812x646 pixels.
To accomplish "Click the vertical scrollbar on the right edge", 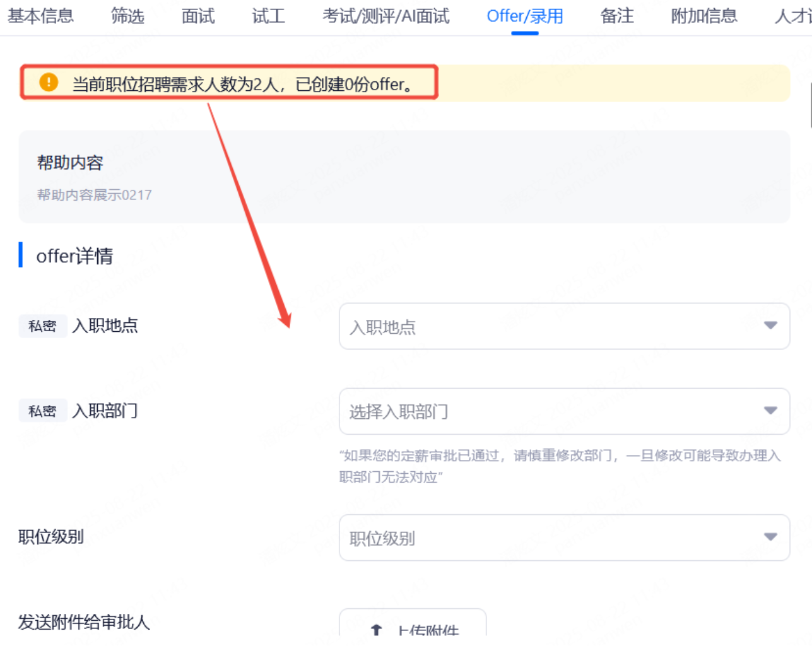I will pos(810,105).
